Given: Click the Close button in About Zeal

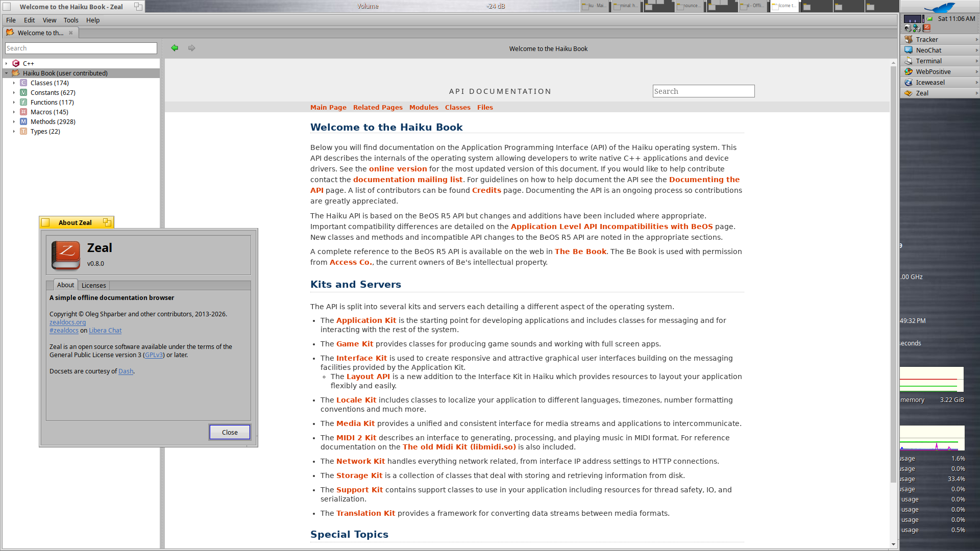Looking at the screenshot, I should [230, 432].
